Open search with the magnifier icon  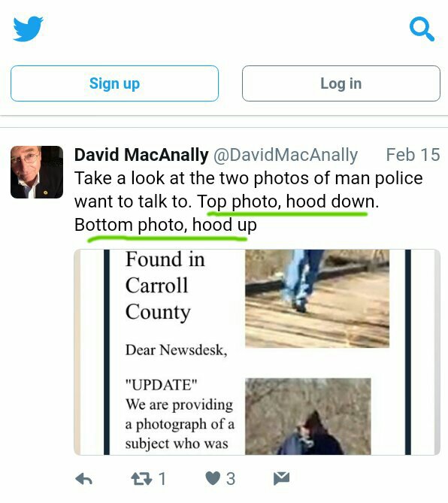point(422,29)
